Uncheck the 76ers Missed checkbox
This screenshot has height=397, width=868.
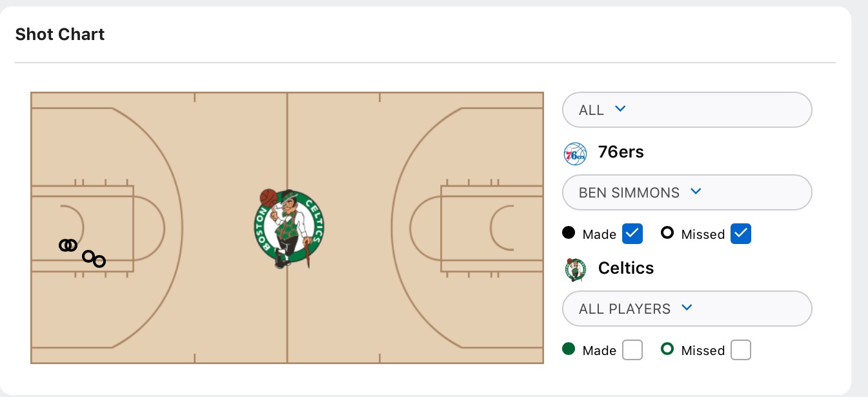[741, 234]
